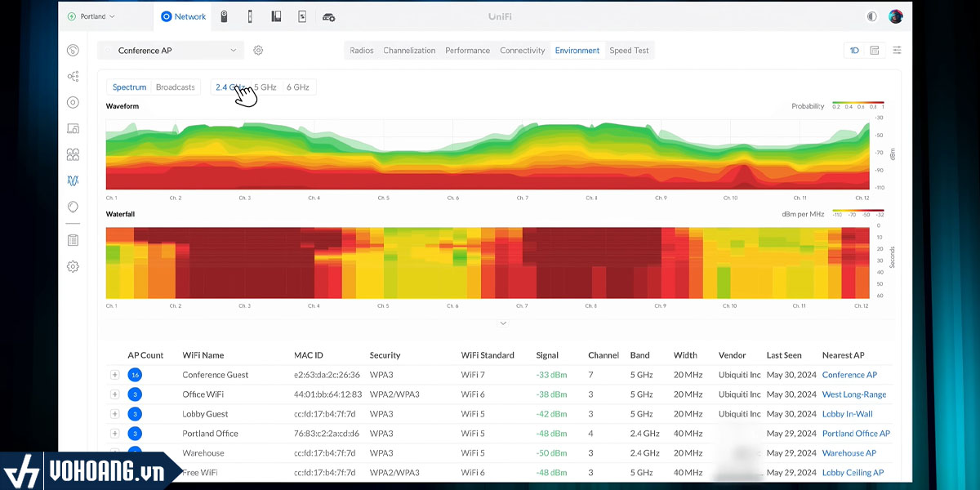Click the gear icon beside Conference AP

pyautogui.click(x=258, y=51)
